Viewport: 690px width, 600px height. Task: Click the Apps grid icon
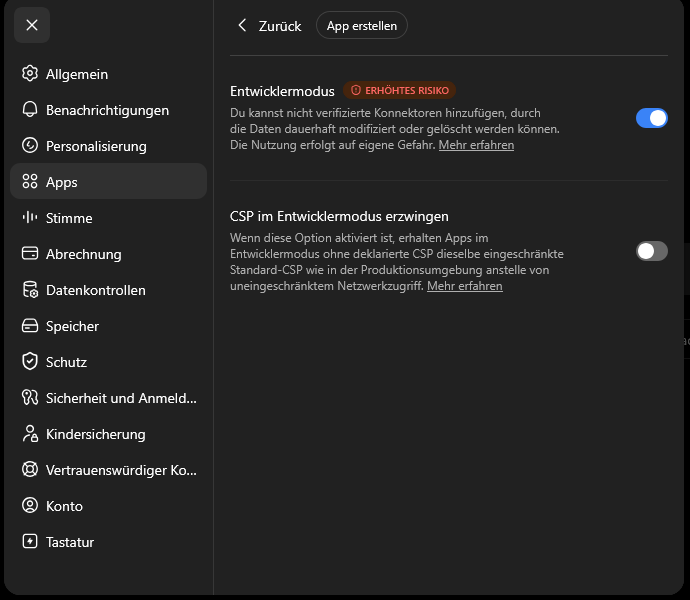coord(30,181)
